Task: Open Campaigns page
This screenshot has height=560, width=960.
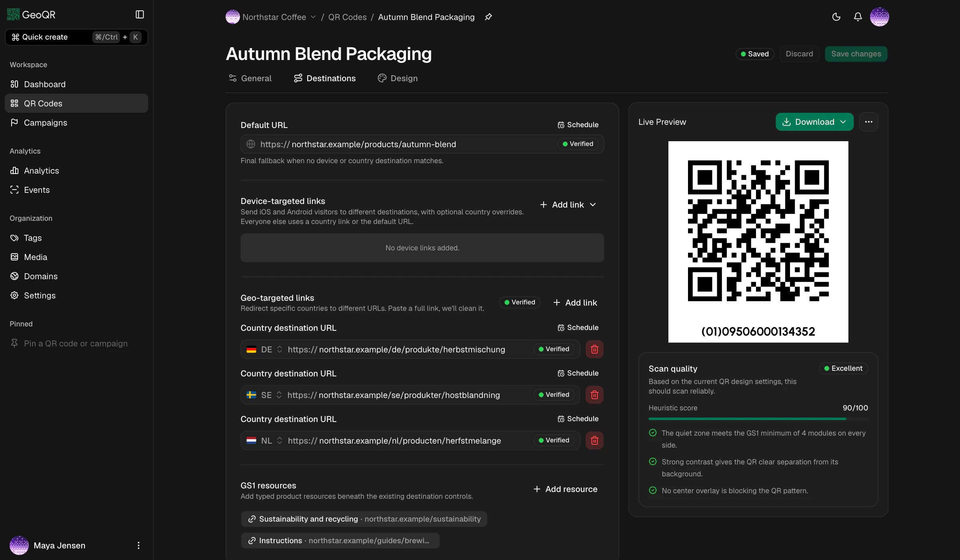Action: [76, 122]
